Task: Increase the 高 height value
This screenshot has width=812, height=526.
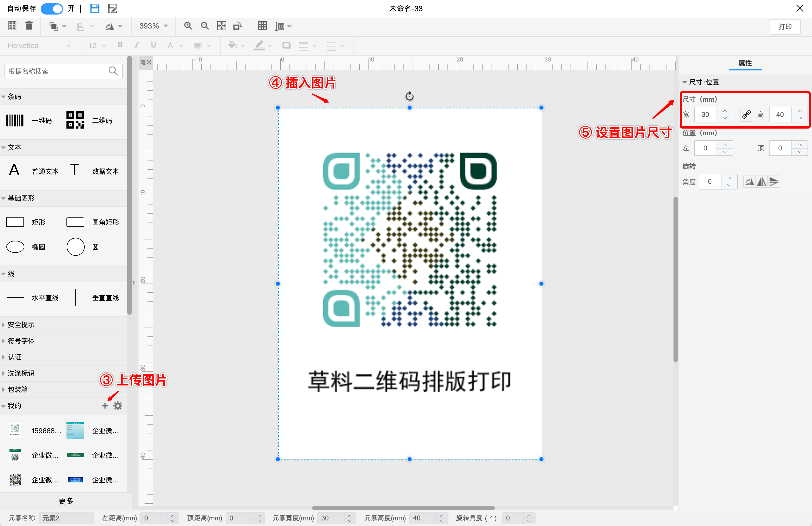Action: 800,111
